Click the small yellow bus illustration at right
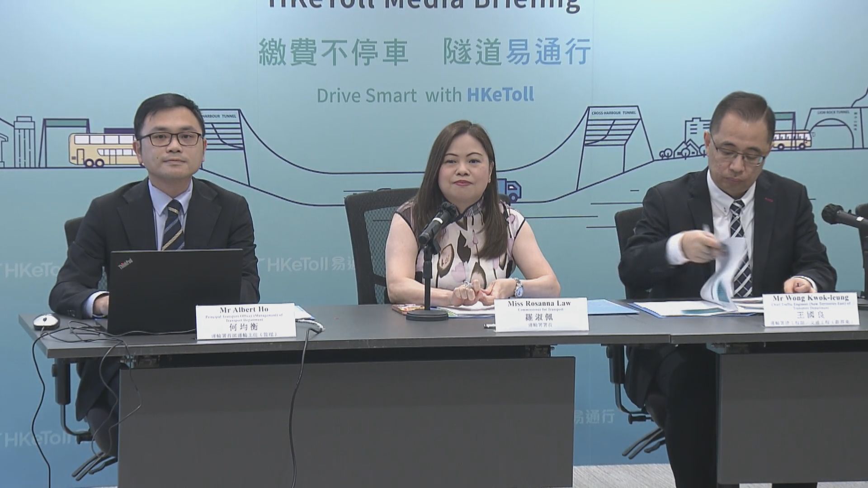Image resolution: width=868 pixels, height=488 pixels. (791, 140)
